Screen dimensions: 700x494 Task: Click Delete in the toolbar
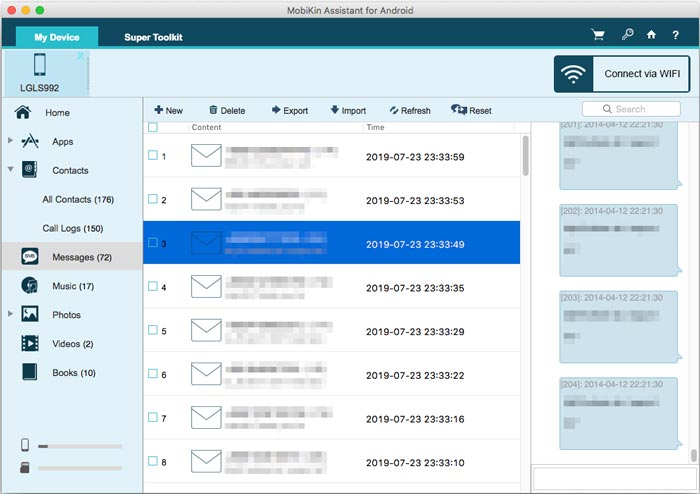pos(227,110)
